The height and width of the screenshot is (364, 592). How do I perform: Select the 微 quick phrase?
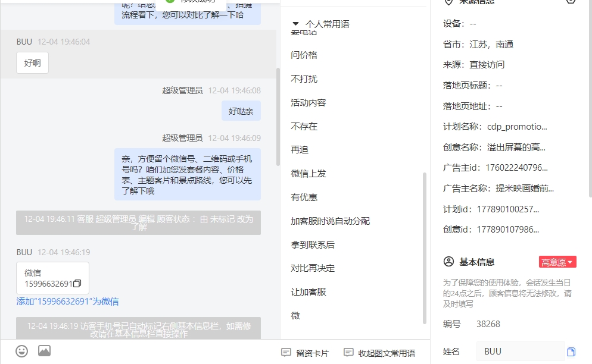[x=295, y=316]
